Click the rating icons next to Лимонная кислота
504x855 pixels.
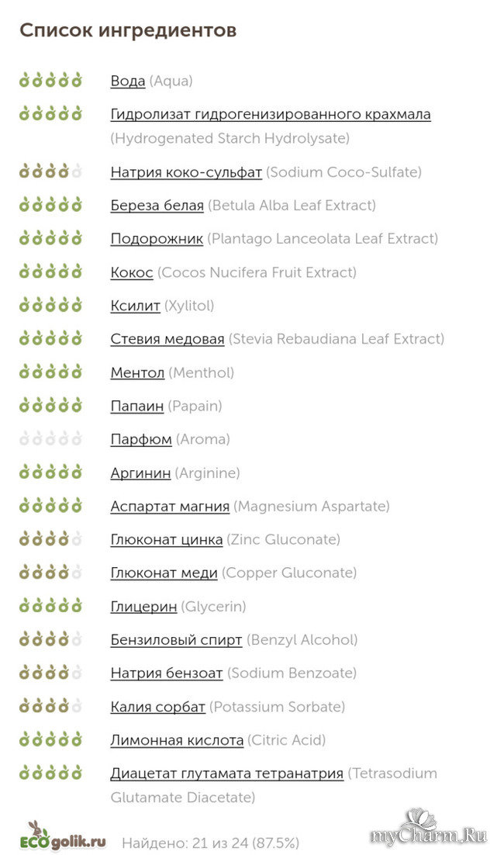50,740
